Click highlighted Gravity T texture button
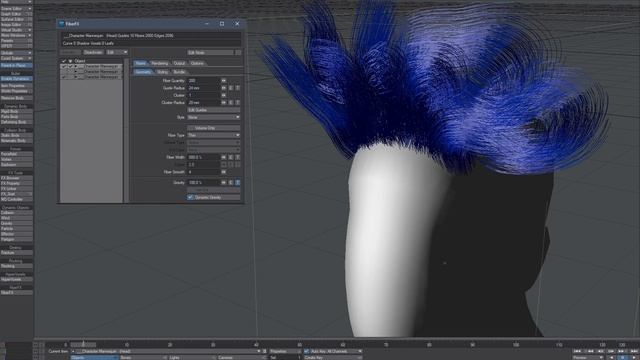Viewport: 640px width, 360px height. pyautogui.click(x=238, y=182)
